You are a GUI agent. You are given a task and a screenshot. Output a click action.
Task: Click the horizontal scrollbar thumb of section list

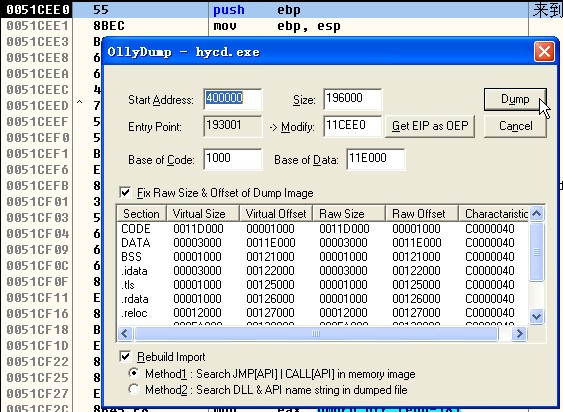click(x=316, y=334)
